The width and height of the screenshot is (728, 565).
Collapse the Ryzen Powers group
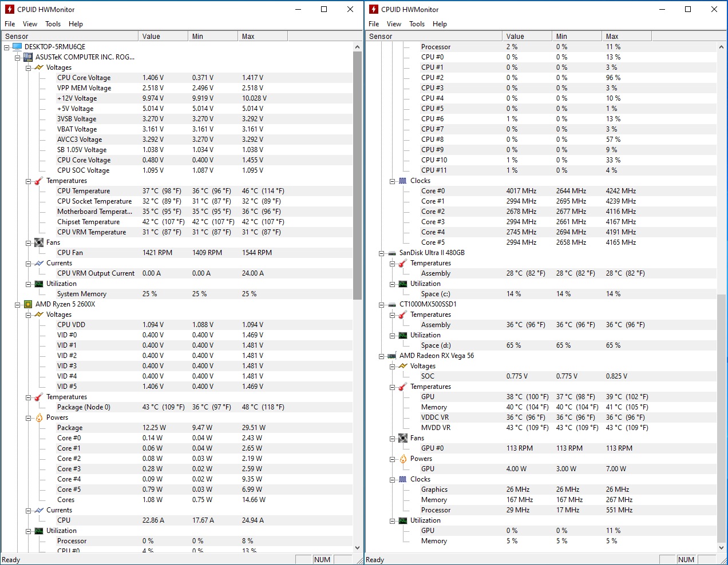pyautogui.click(x=29, y=417)
